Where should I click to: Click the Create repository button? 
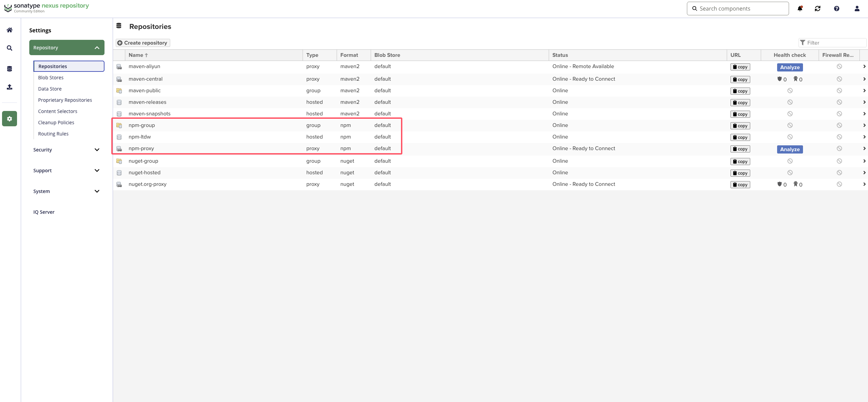point(143,43)
